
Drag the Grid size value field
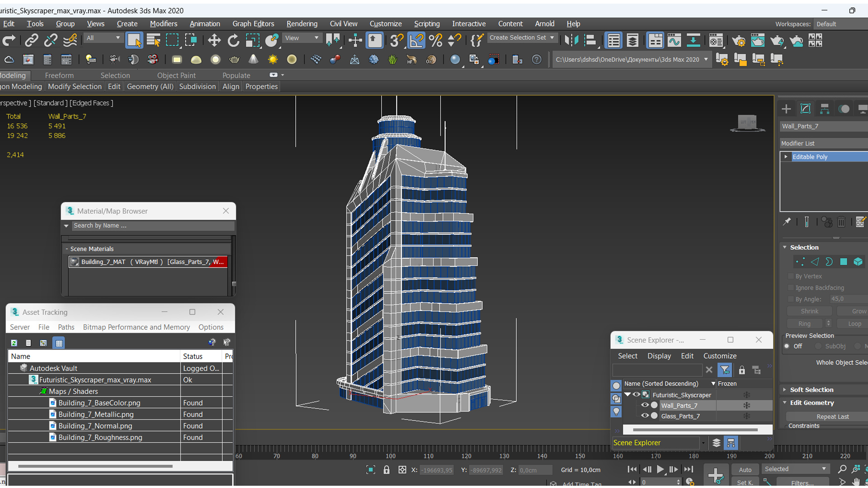581,469
